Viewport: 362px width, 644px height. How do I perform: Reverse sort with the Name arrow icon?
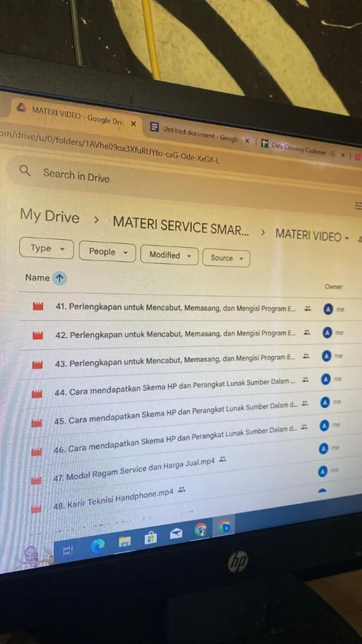[59, 278]
